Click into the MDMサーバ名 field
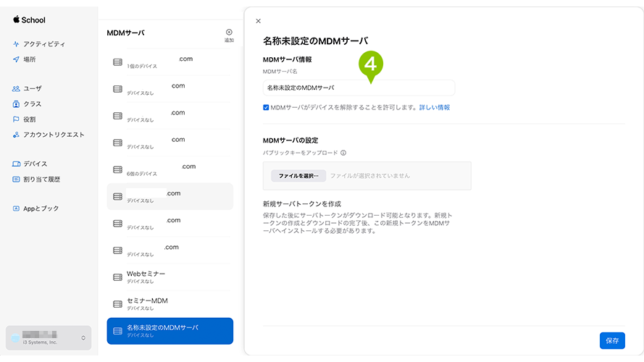Image resolution: width=644 pixels, height=362 pixels. pyautogui.click(x=359, y=88)
